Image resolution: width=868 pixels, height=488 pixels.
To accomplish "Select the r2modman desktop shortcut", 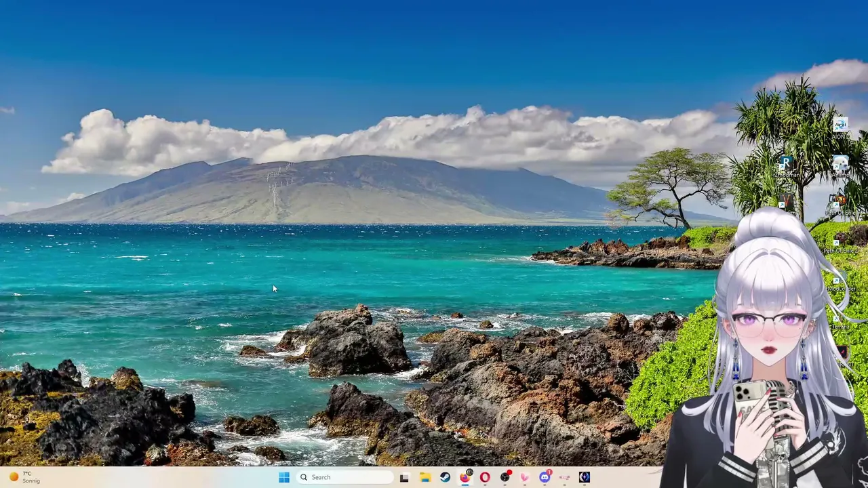I will (786, 167).
